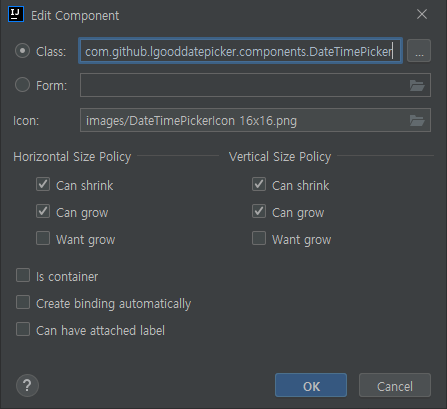Click the Edit Component title text
447x409 pixels.
pos(75,16)
